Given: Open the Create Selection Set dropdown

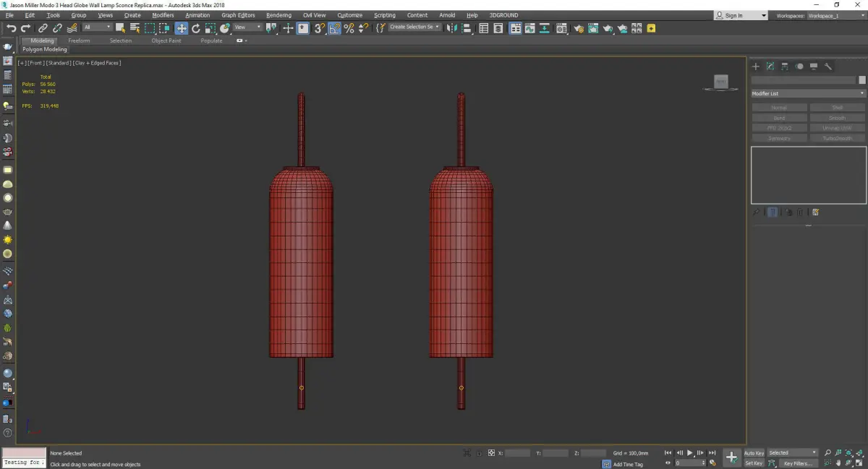Looking at the screenshot, I should (414, 27).
